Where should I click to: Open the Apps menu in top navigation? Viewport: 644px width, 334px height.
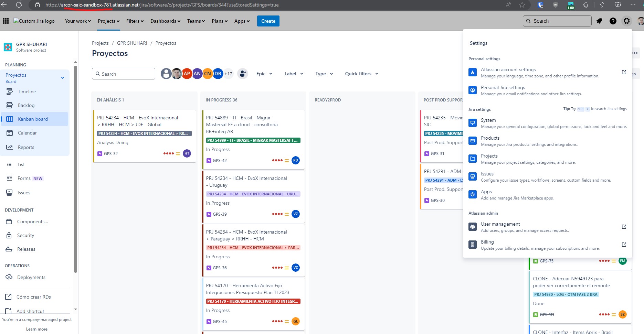pyautogui.click(x=242, y=21)
